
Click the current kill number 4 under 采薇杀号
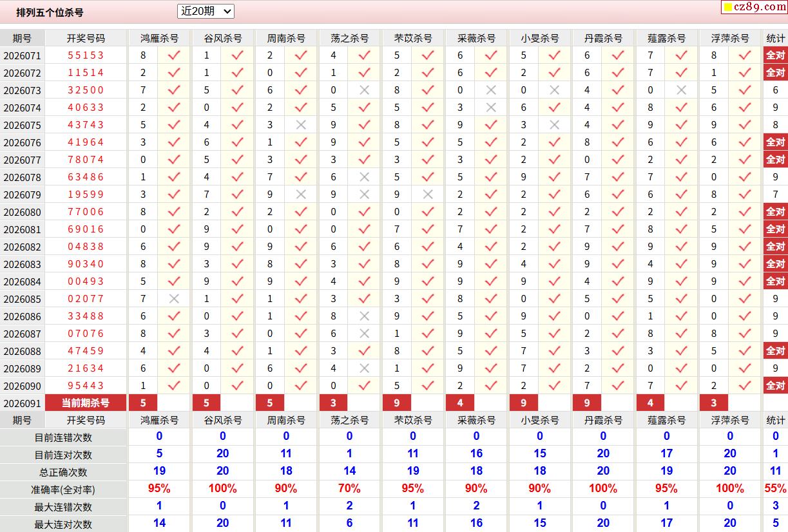point(460,403)
